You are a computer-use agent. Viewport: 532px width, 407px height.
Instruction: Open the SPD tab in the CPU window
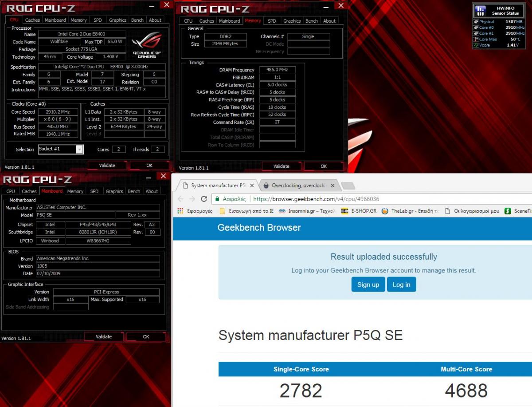[x=97, y=20]
